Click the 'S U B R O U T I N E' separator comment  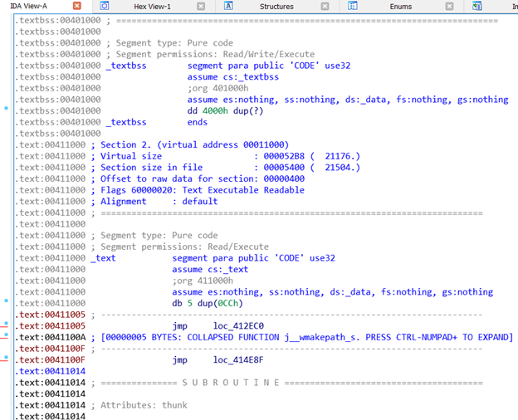click(x=231, y=383)
